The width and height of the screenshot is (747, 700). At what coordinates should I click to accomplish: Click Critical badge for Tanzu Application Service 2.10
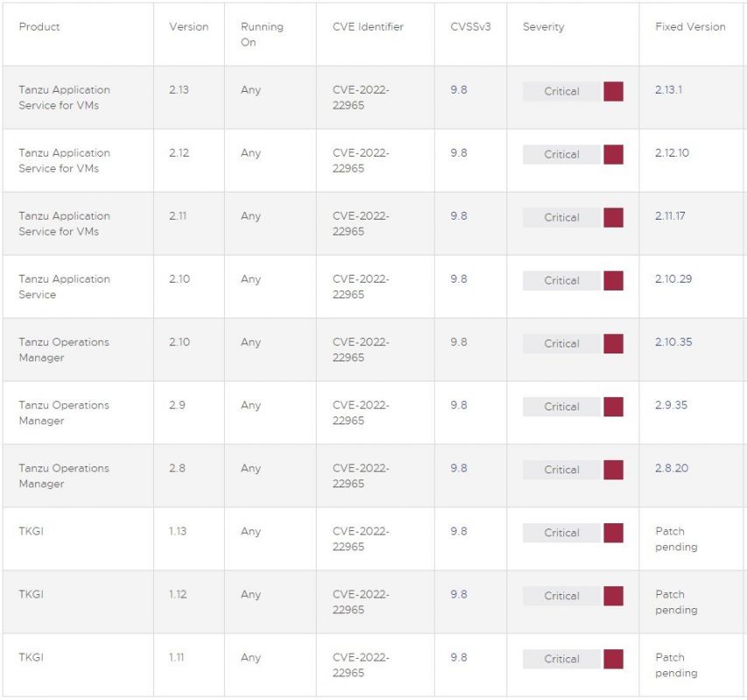click(562, 281)
